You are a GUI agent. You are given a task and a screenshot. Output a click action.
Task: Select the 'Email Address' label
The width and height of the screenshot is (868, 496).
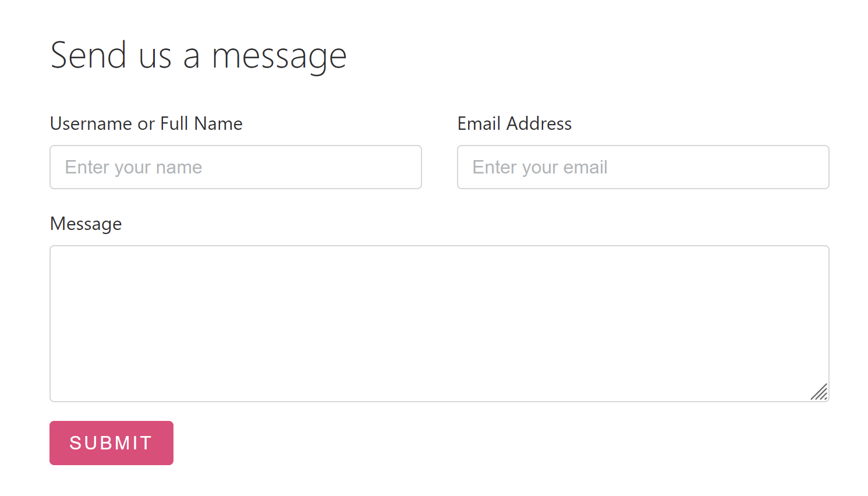[514, 123]
